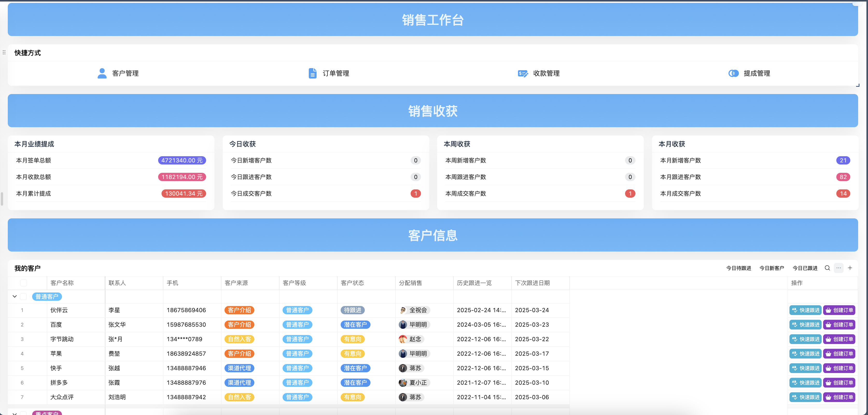Open 客户管理 via the person icon
The image size is (868, 415).
pos(102,73)
